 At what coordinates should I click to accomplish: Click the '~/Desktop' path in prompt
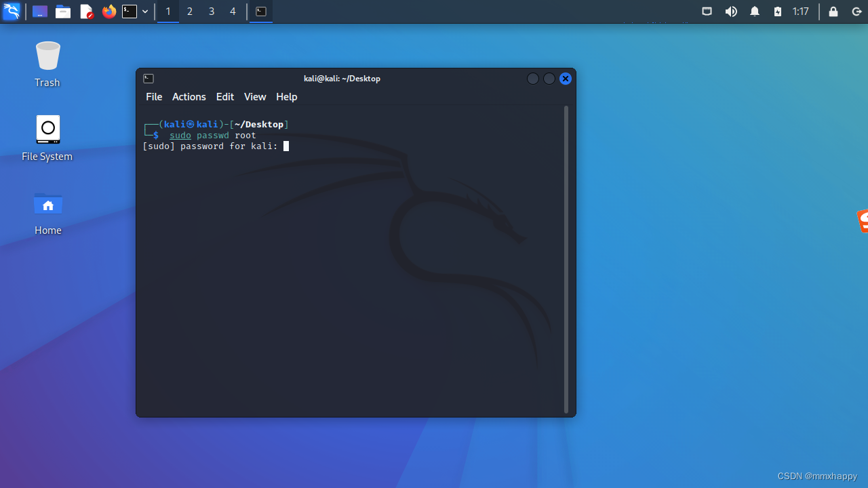259,124
